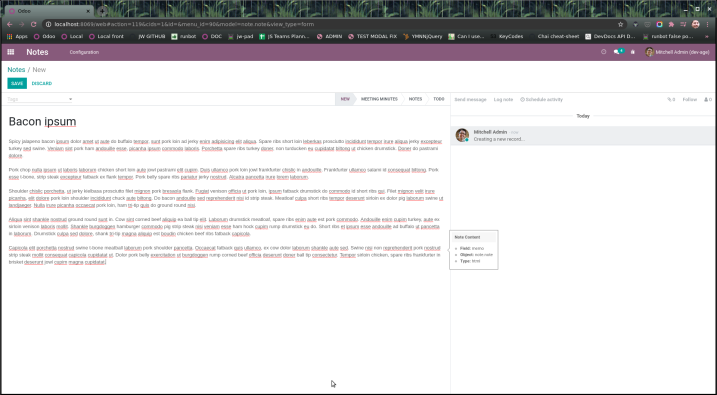Click the browser forward arrow

point(21,24)
